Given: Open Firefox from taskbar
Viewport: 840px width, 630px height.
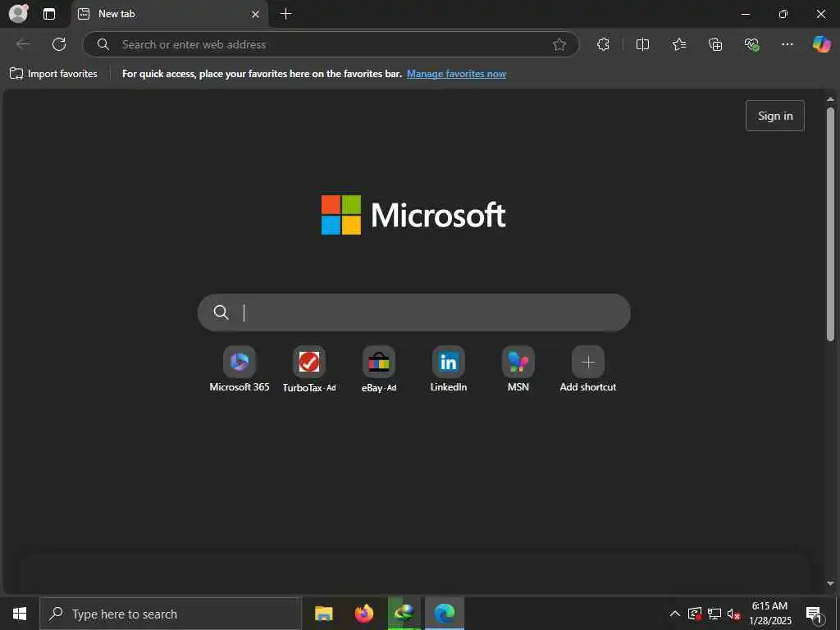Looking at the screenshot, I should tap(364, 614).
